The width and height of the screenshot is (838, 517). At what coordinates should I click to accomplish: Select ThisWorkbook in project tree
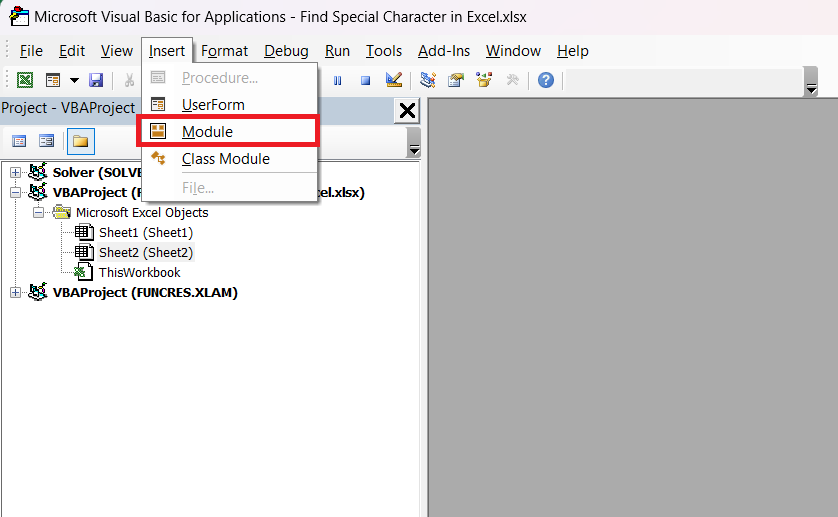tap(139, 273)
